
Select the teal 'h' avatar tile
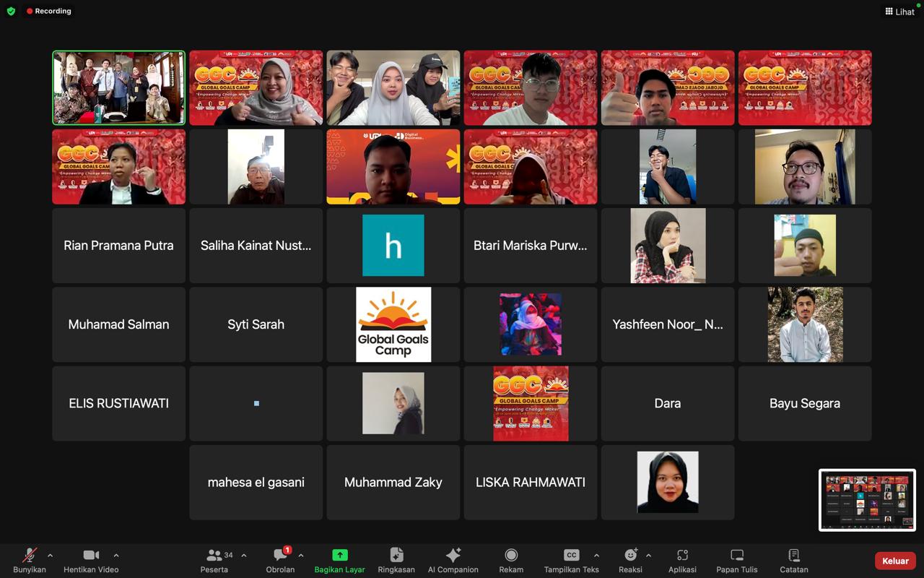coord(393,246)
